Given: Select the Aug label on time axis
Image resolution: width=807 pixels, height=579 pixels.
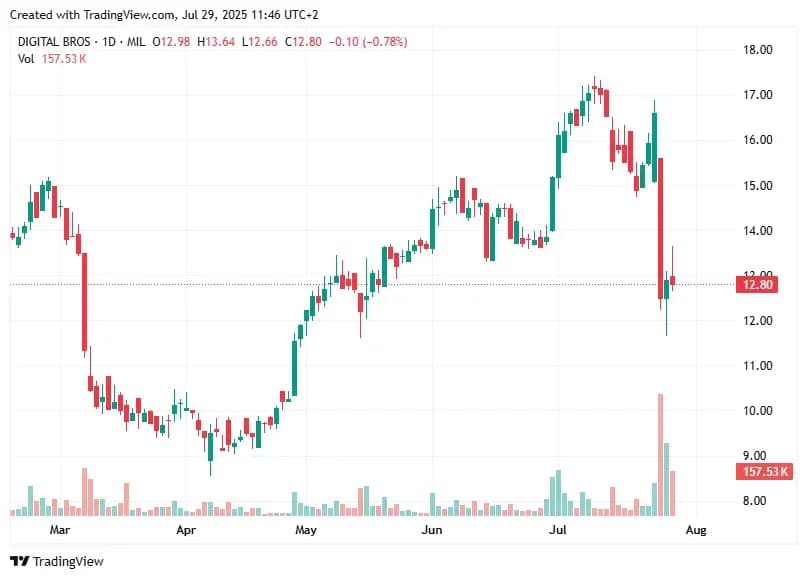Looking at the screenshot, I should pyautogui.click(x=696, y=530).
